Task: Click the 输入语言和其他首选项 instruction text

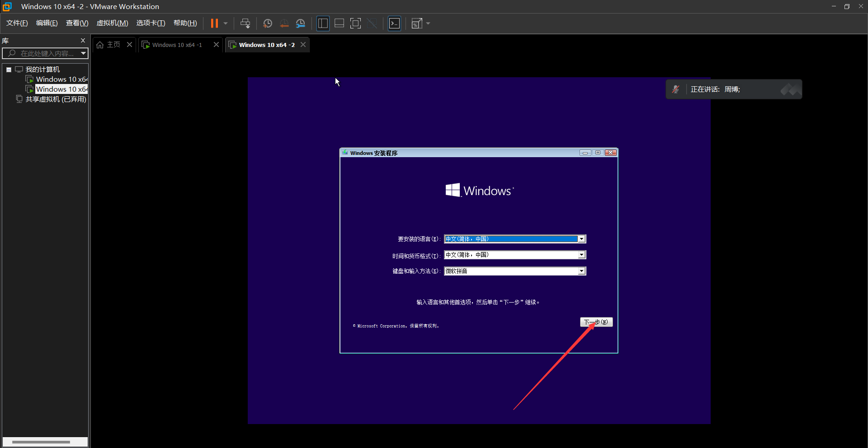Action: pyautogui.click(x=478, y=302)
